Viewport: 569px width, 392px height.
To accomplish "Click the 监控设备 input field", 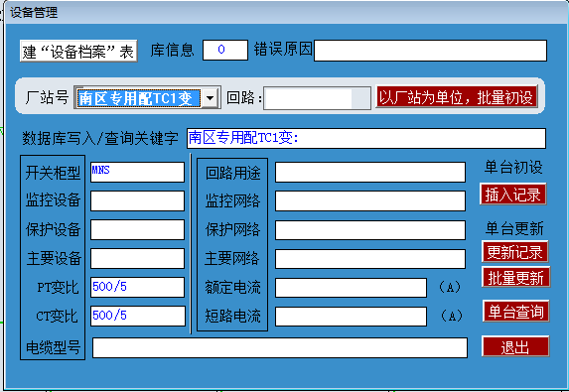I will 137,200.
